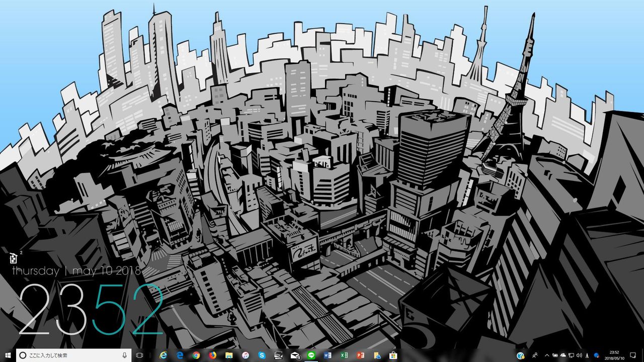Click the Cortana search box

74,355
